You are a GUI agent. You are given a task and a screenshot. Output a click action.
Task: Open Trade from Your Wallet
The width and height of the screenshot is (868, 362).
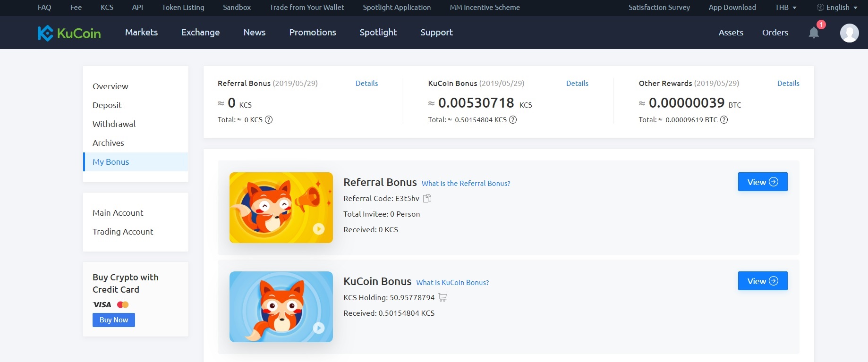(307, 8)
